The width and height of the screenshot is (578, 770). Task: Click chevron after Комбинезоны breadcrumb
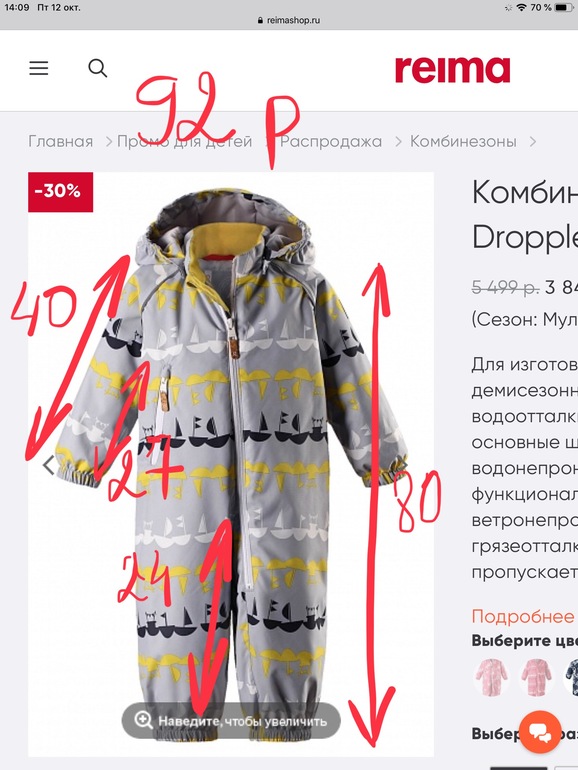pyautogui.click(x=533, y=142)
